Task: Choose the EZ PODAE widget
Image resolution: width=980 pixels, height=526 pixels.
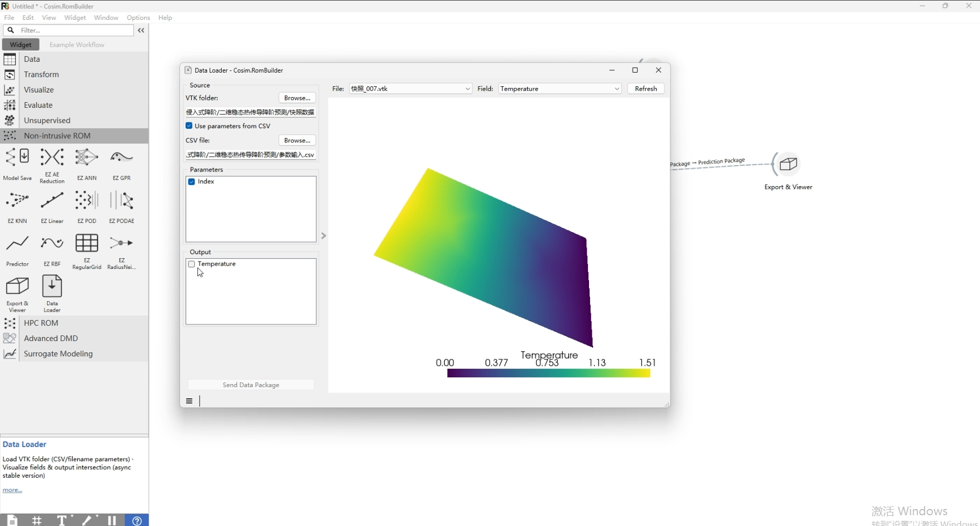Action: click(x=121, y=208)
